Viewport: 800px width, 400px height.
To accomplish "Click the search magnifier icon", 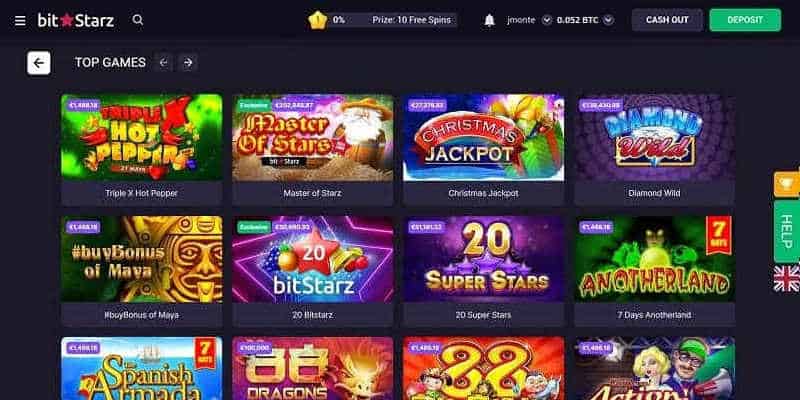I will pyautogui.click(x=138, y=20).
